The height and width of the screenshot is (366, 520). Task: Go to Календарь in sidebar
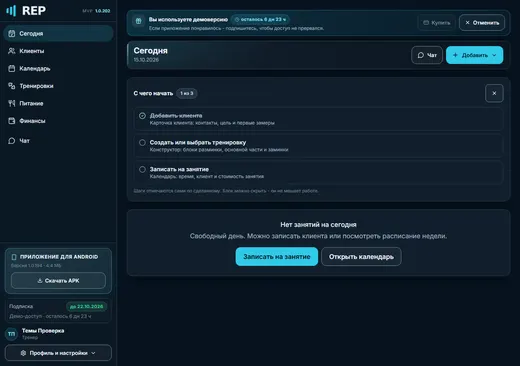tap(58, 68)
